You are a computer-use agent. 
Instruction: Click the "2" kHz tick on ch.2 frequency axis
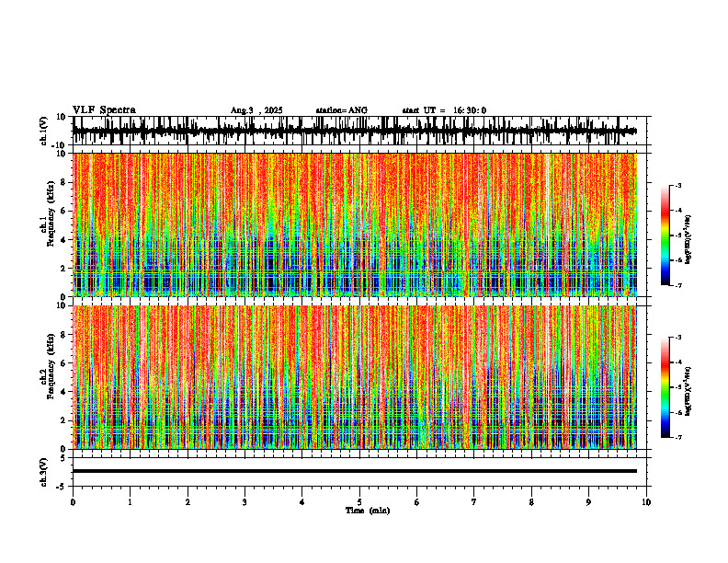[64, 420]
